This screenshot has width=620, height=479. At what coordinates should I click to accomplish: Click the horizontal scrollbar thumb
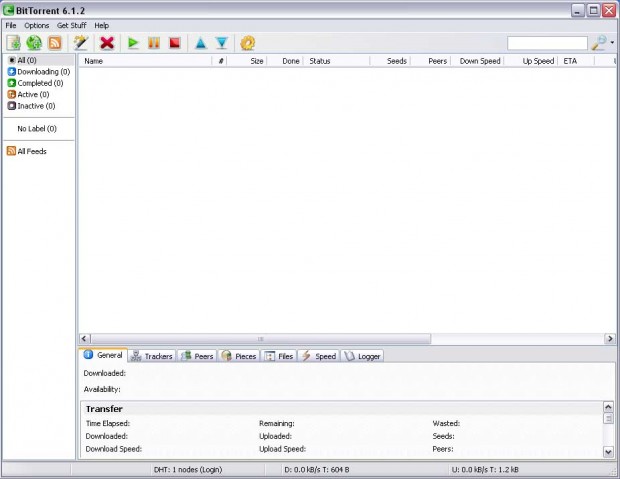(x=261, y=339)
